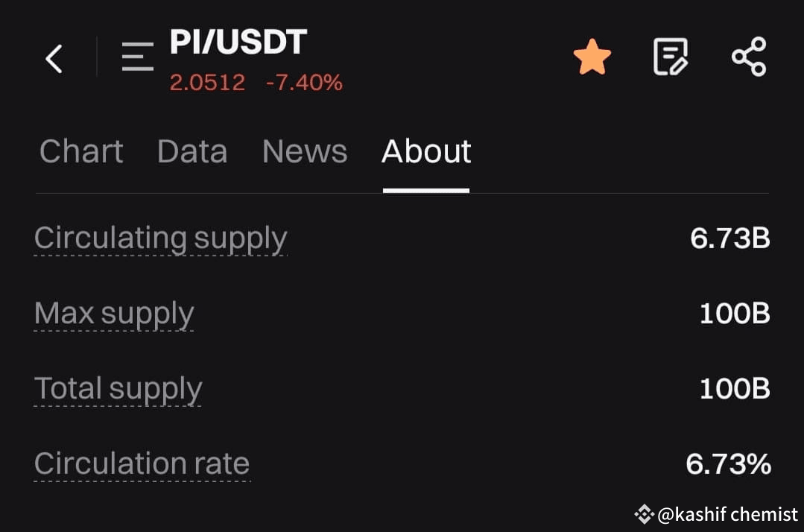Show the Circulation rate explanation
Viewport: 804px width, 532px height.
tap(142, 464)
